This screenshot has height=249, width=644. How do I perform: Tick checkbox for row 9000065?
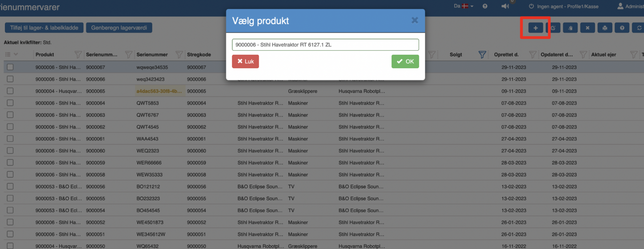point(10,91)
